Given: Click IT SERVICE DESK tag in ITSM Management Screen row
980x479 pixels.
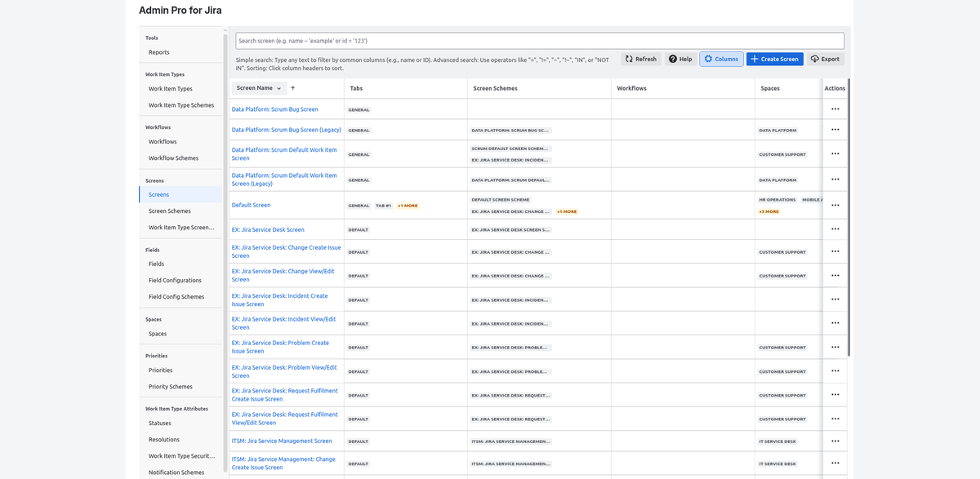Looking at the screenshot, I should [x=777, y=441].
